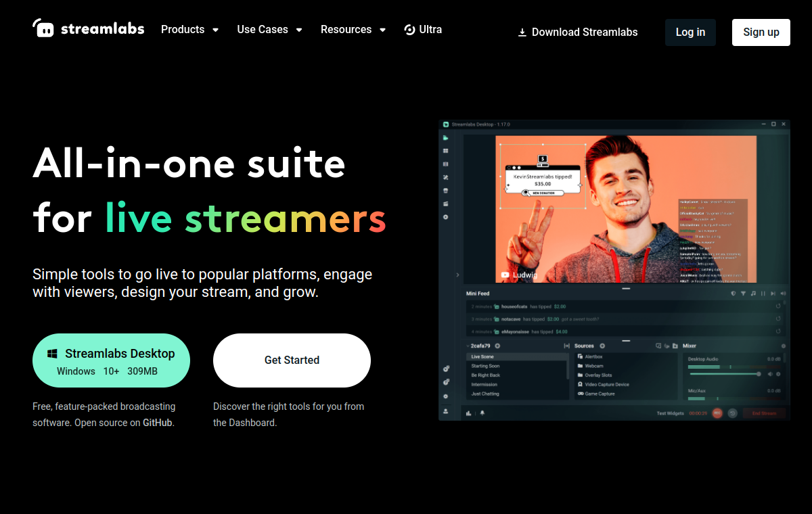Open the columns icon in app sidebar
Image resolution: width=812 pixels, height=514 pixels.
[x=446, y=164]
